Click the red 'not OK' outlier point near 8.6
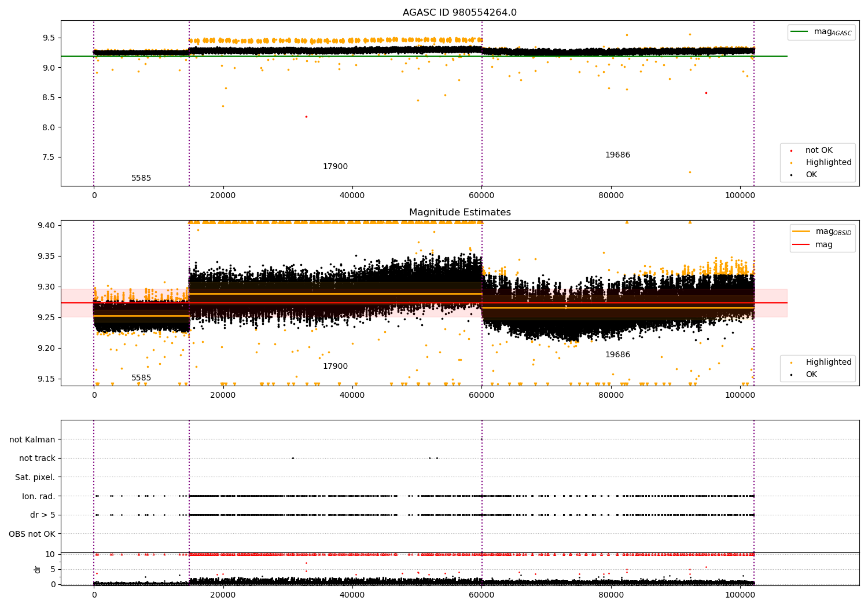The height and width of the screenshot is (608, 868). click(x=706, y=93)
